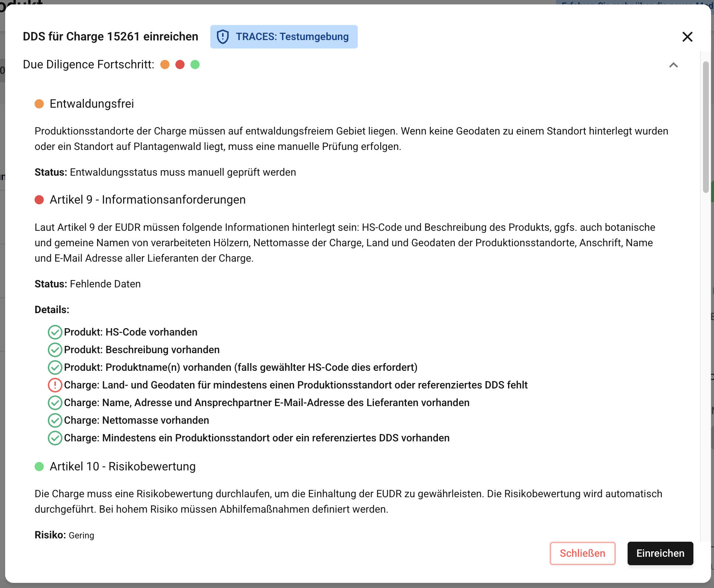Click checkmark icon next to Nettomasse vorhanden
The height and width of the screenshot is (588, 714).
coord(55,420)
